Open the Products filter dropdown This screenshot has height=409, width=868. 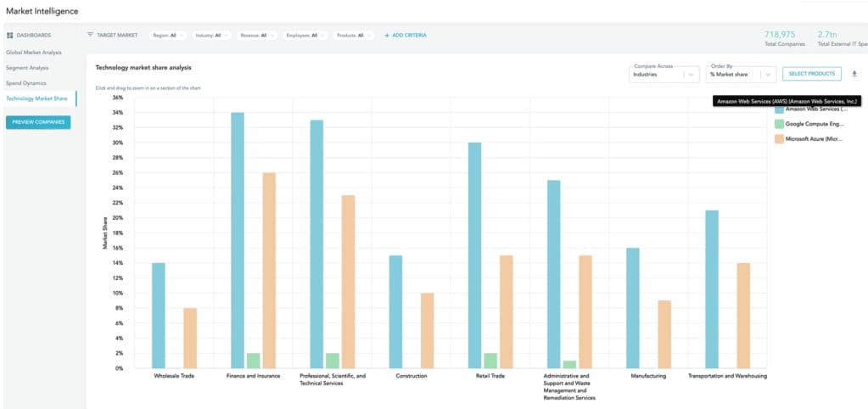353,35
